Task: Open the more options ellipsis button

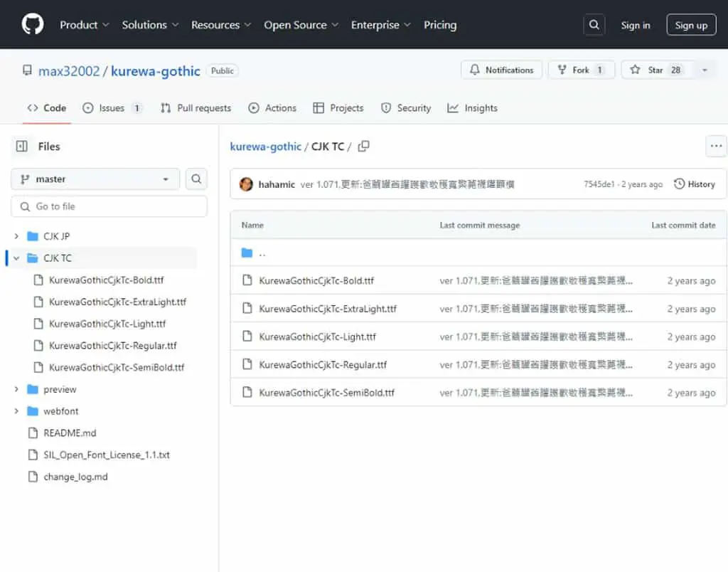Action: (716, 146)
